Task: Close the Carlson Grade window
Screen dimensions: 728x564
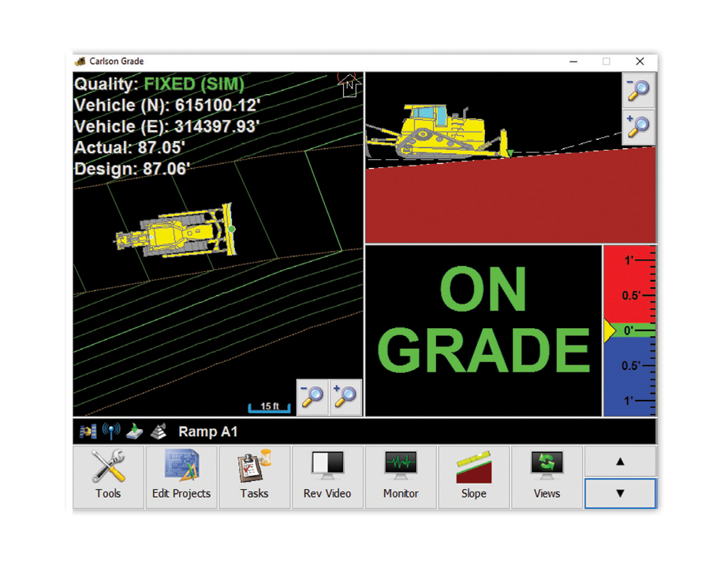Action: pyautogui.click(x=640, y=62)
